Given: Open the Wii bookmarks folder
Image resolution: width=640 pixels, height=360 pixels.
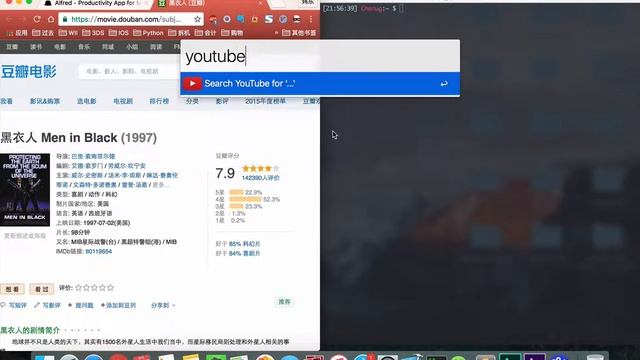Looking at the screenshot, I should tap(68, 33).
